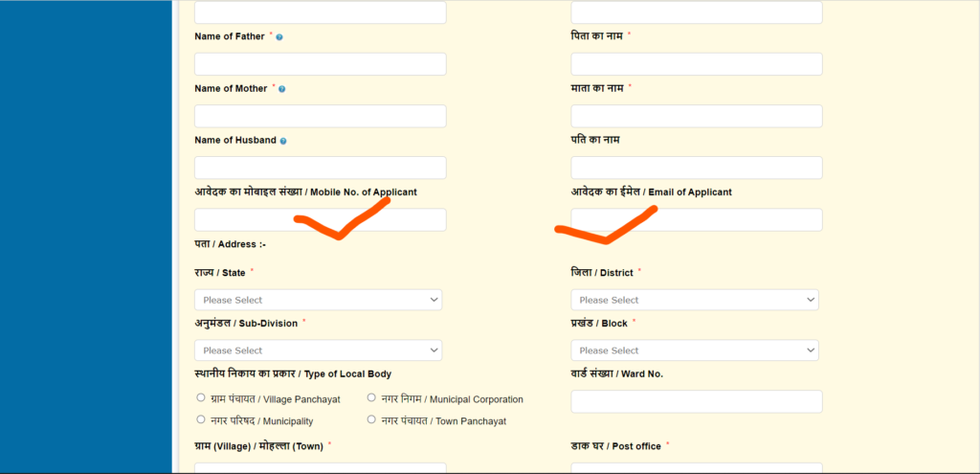Viewport: 980px width, 474px height.
Task: Focus the Name of Father input field
Action: (321, 64)
